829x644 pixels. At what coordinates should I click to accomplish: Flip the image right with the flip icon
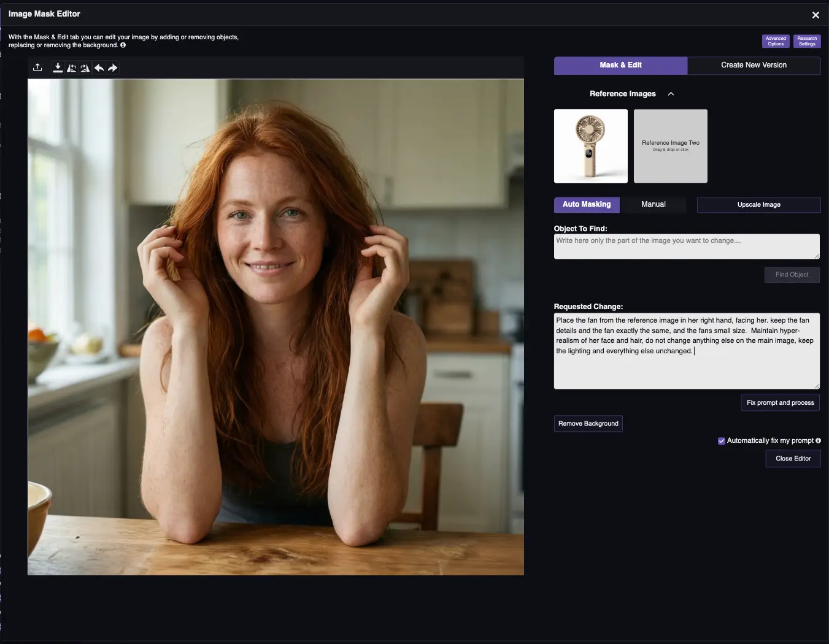click(x=85, y=68)
